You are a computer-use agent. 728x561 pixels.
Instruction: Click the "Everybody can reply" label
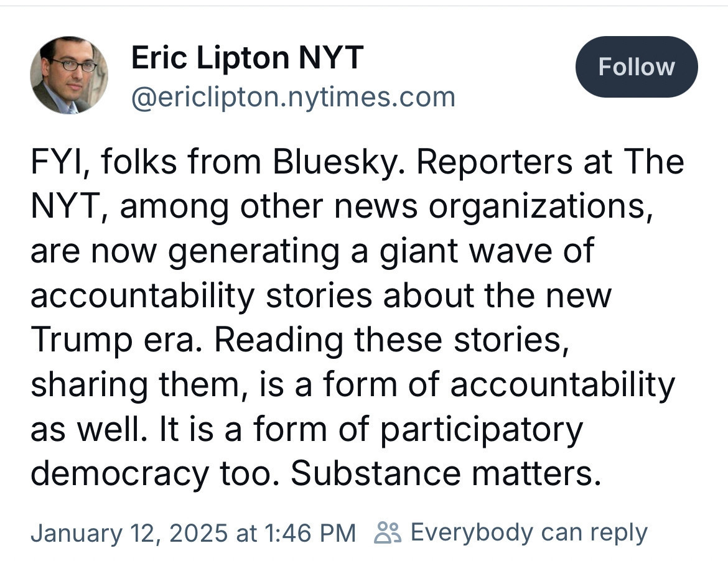pyautogui.click(x=529, y=533)
